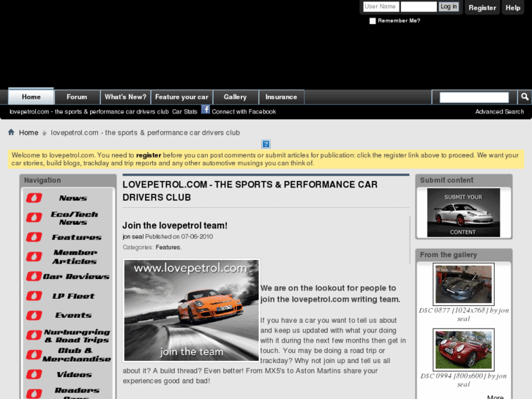
Task: Open the Videos navigation link
Action: pyautogui.click(x=74, y=375)
